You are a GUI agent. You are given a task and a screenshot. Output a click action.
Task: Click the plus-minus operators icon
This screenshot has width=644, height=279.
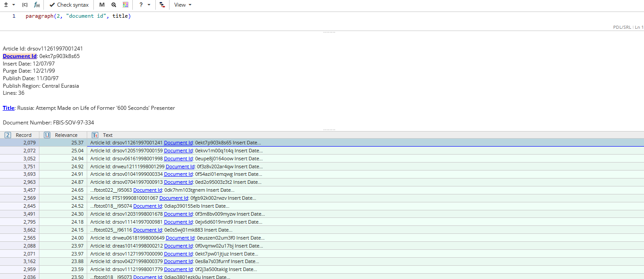pos(6,5)
